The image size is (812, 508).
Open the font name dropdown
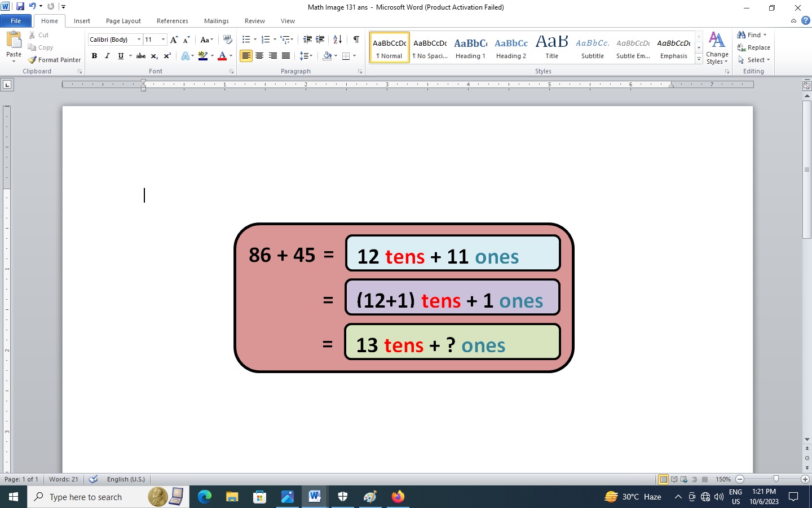[139, 40]
